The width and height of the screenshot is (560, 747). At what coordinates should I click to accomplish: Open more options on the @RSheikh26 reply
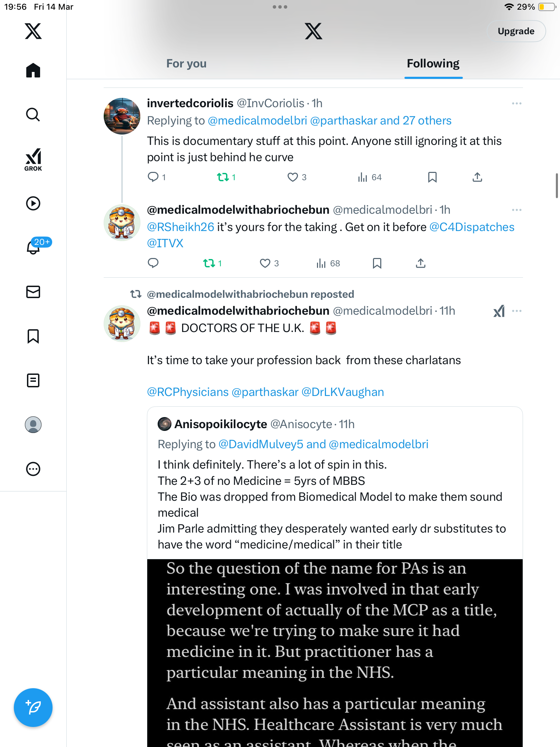pos(516,210)
